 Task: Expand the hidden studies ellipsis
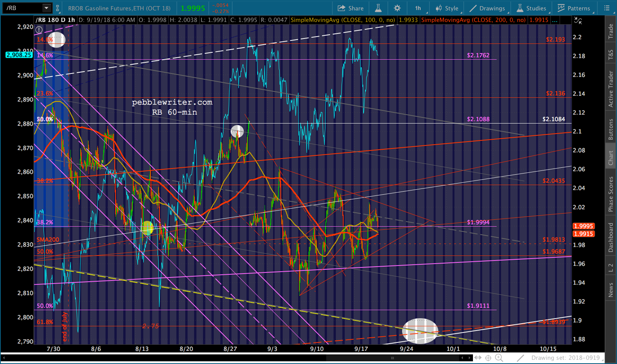point(554,20)
